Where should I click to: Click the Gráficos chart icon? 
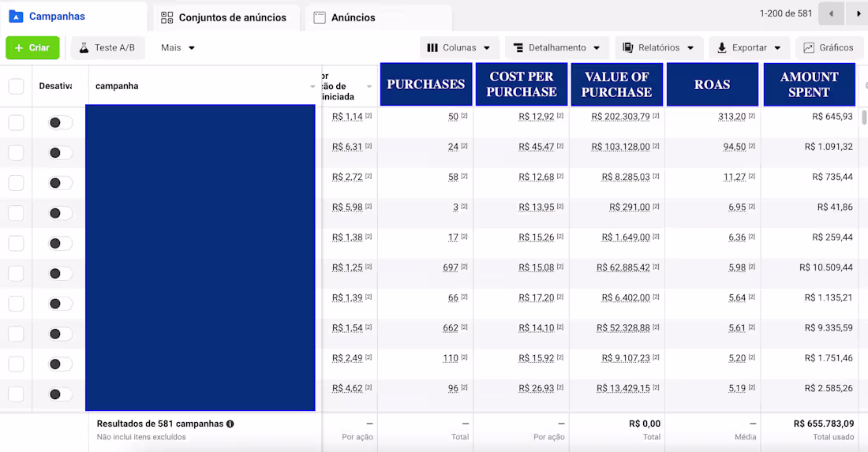coord(809,48)
